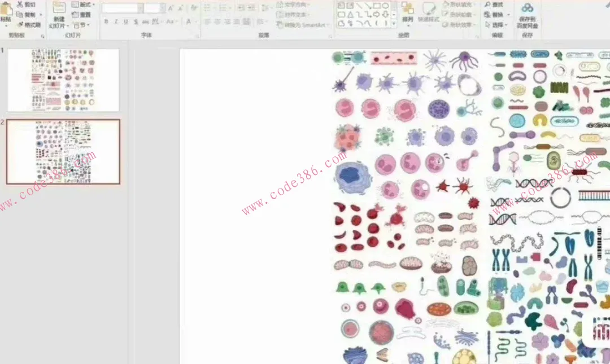610x364 pixels.
Task: Pick the oval shape in shapes gallery
Action: pyautogui.click(x=385, y=6)
